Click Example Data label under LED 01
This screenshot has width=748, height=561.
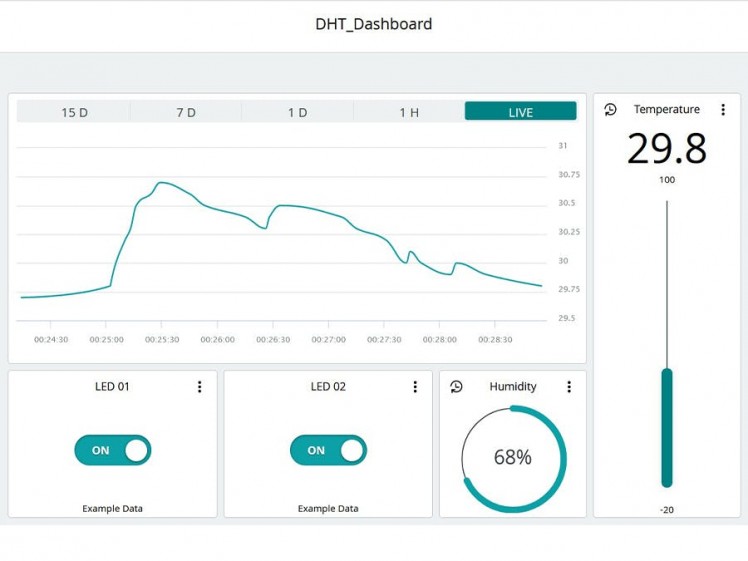point(112,509)
